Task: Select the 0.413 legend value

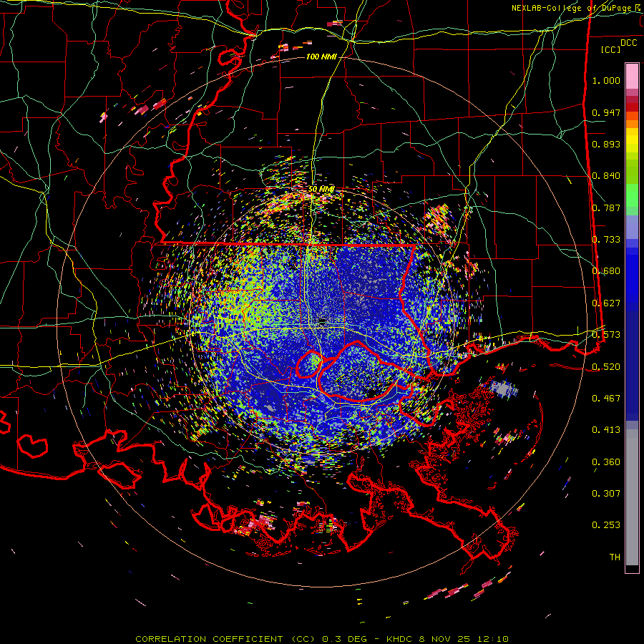Action: click(606, 430)
